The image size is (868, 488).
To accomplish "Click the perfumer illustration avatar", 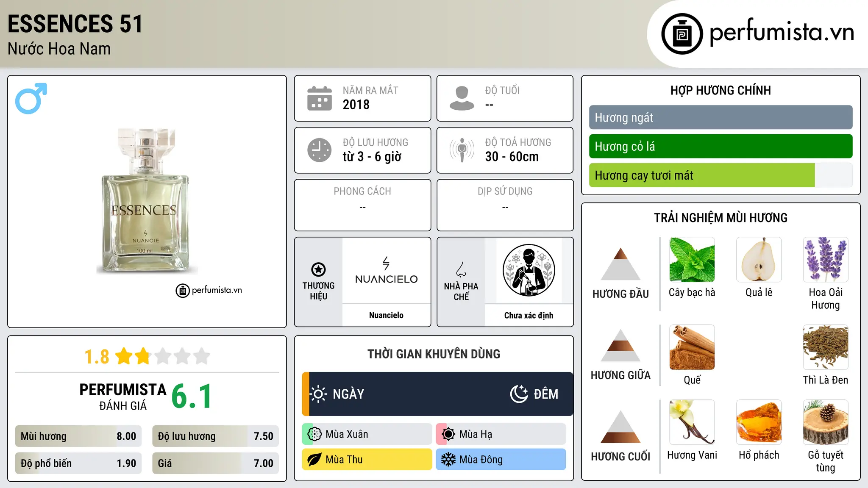I will 529,270.
